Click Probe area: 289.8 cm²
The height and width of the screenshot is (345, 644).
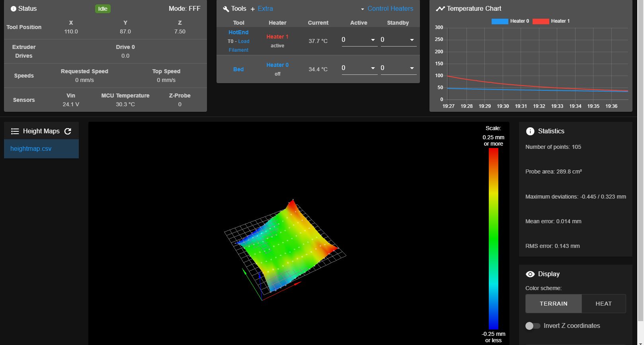pos(554,172)
